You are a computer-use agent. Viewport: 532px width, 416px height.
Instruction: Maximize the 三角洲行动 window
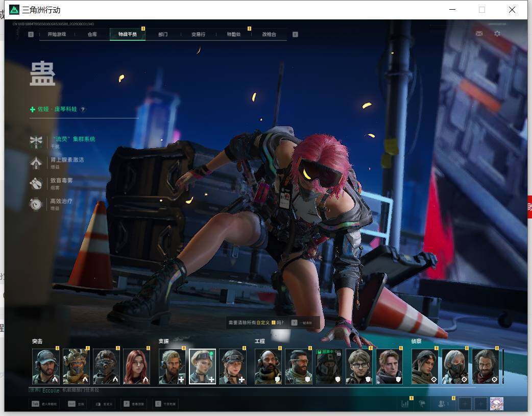[482, 10]
